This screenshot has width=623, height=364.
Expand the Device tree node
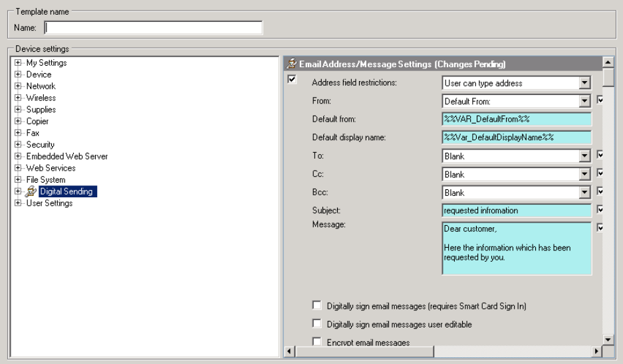pyautogui.click(x=17, y=74)
